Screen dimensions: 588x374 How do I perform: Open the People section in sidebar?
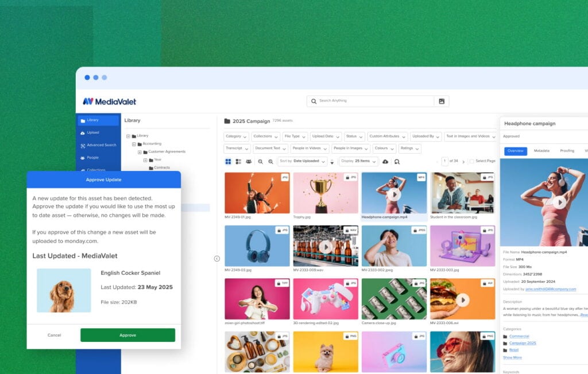coord(90,158)
